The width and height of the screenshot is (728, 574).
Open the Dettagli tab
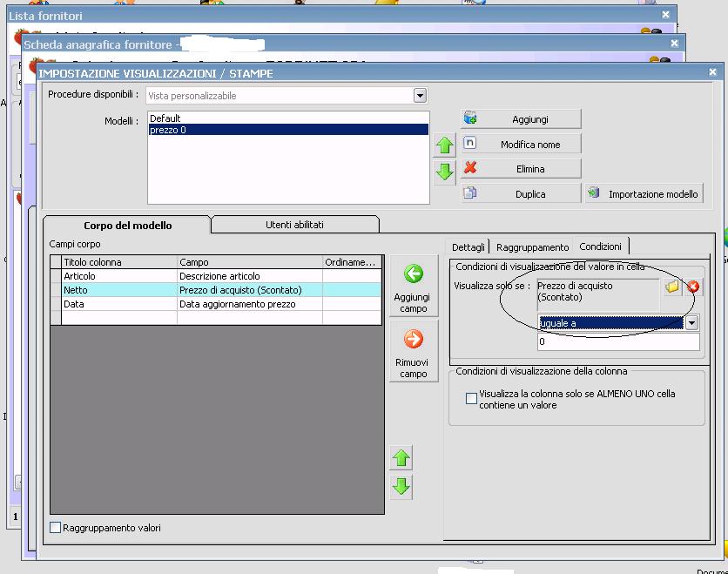click(x=468, y=247)
